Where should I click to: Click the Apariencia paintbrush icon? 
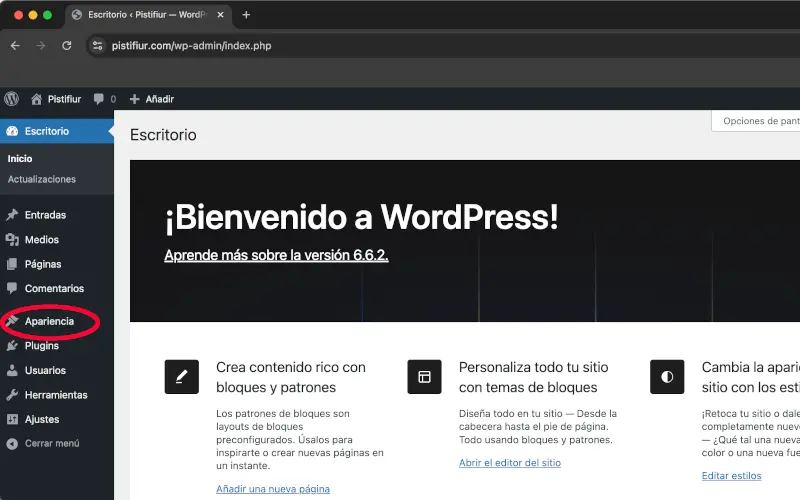12,321
